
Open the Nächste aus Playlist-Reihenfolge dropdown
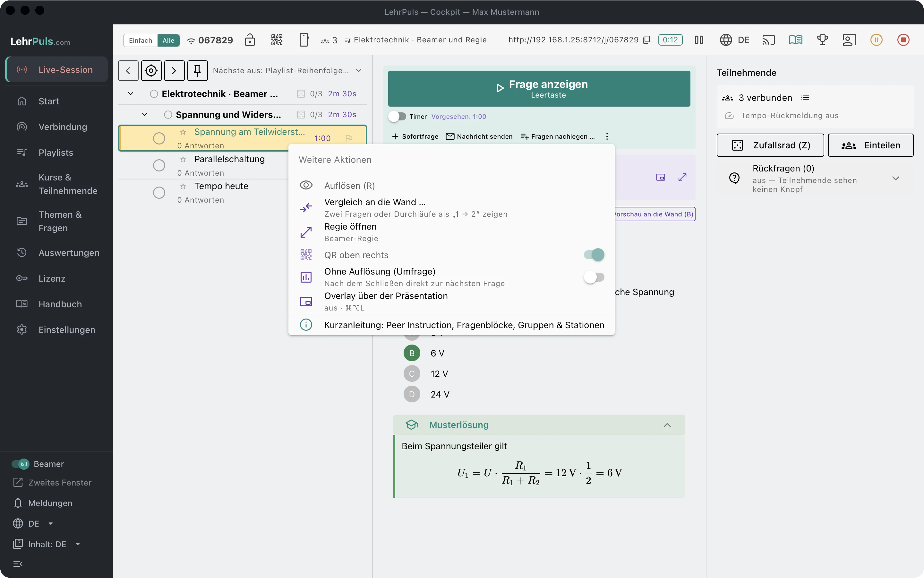point(287,71)
